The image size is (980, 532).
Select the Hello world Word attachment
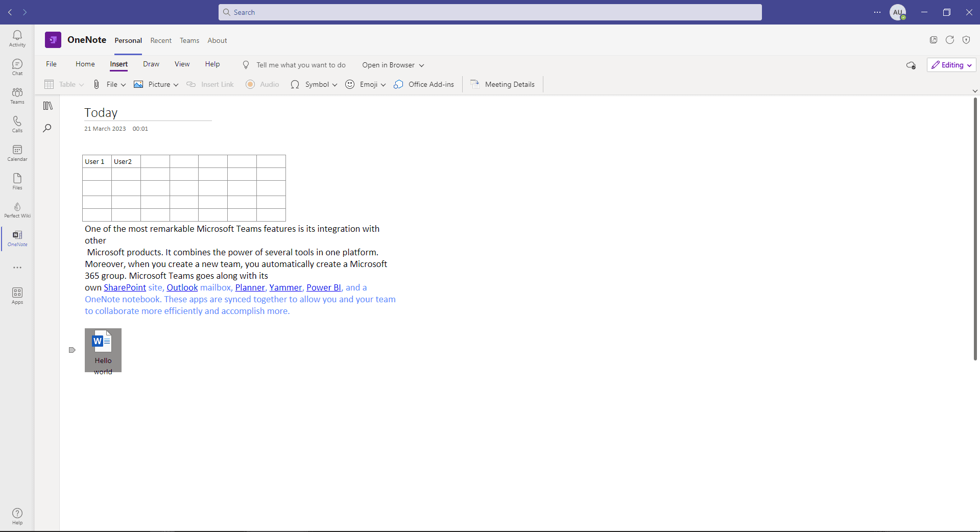(103, 350)
